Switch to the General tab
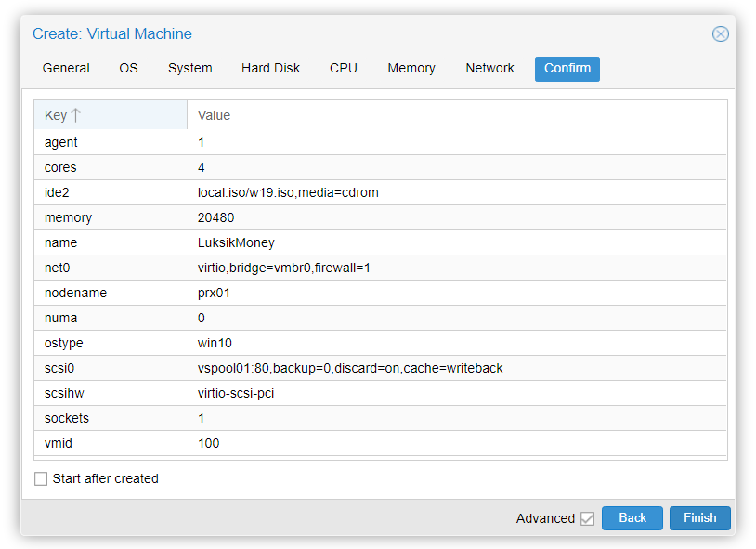Image resolution: width=756 pixels, height=549 pixels. (66, 69)
